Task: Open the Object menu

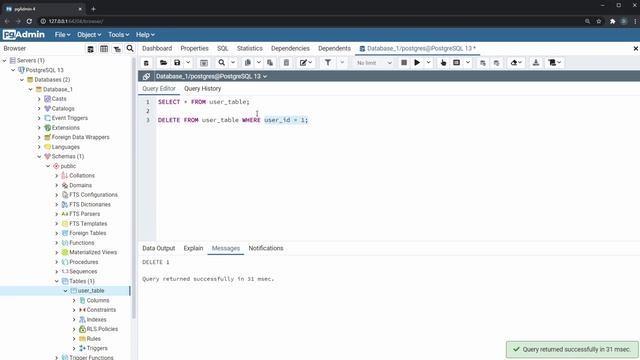Action: [x=89, y=35]
